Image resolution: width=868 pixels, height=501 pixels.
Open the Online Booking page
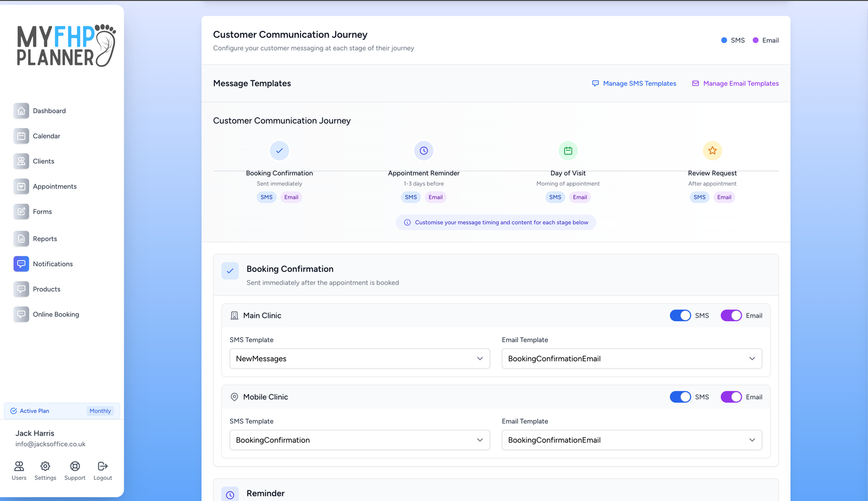click(55, 314)
